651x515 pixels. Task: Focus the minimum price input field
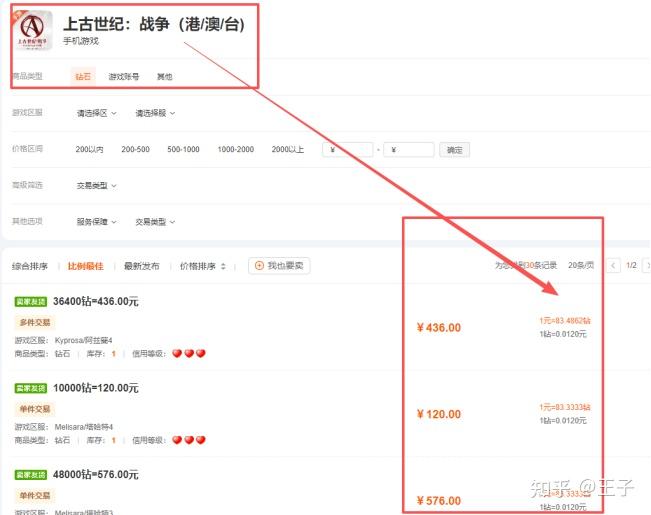(348, 150)
